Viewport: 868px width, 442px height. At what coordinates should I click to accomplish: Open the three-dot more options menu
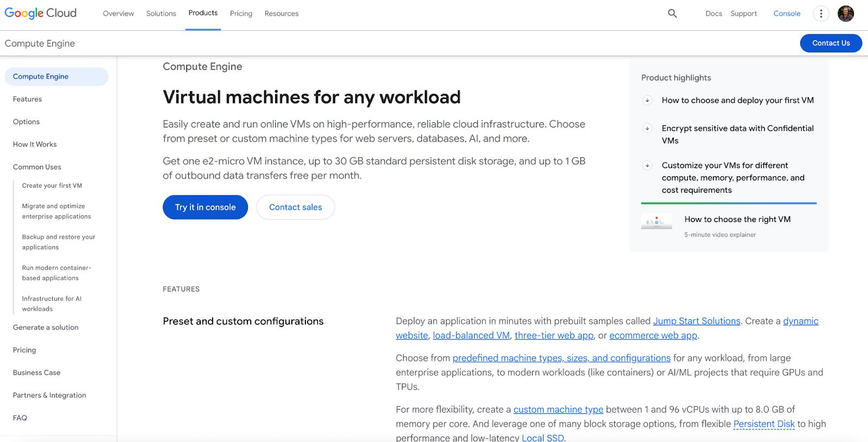point(821,14)
